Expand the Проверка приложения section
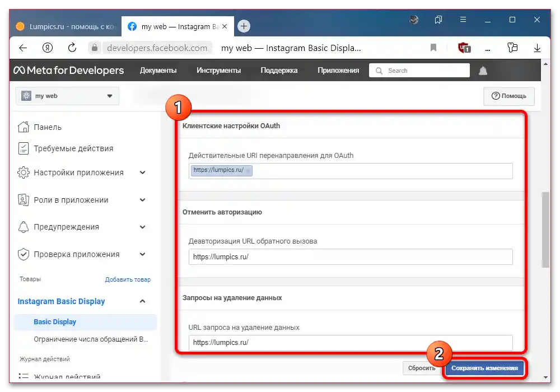The width and height of the screenshot is (560, 392). point(142,254)
